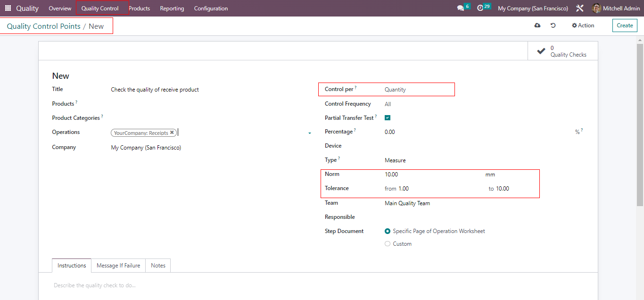The height and width of the screenshot is (300, 644).
Task: Discard changes with the undo icon
Action: click(x=553, y=25)
